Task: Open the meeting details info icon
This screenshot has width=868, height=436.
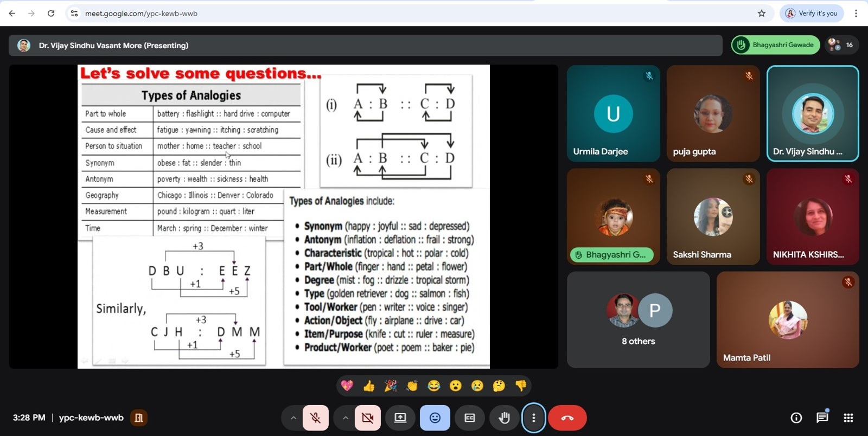Action: (x=796, y=418)
